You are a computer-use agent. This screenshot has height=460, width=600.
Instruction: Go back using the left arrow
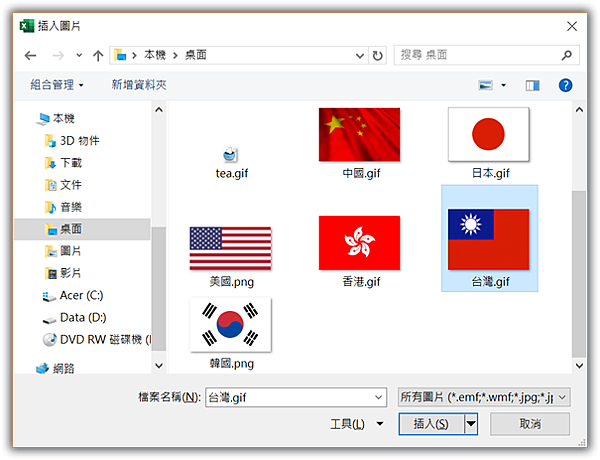(x=31, y=56)
